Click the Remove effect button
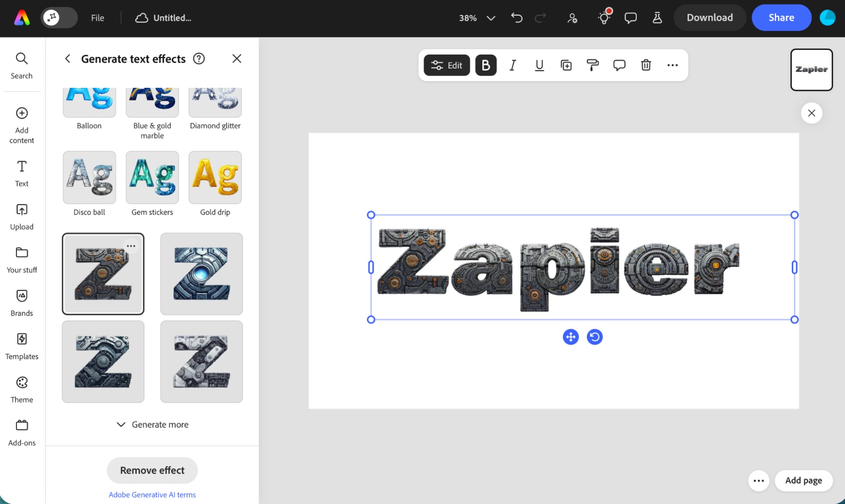The height and width of the screenshot is (504, 845). pos(152,470)
